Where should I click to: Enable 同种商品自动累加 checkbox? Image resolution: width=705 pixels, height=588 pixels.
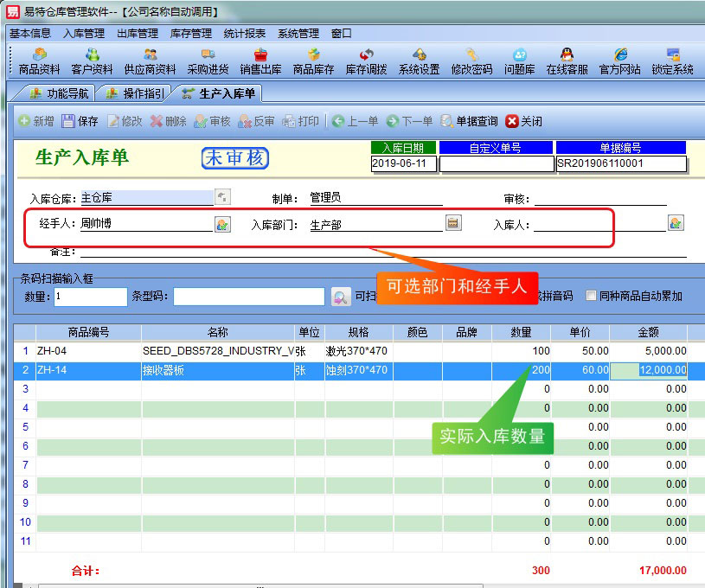[x=592, y=296]
